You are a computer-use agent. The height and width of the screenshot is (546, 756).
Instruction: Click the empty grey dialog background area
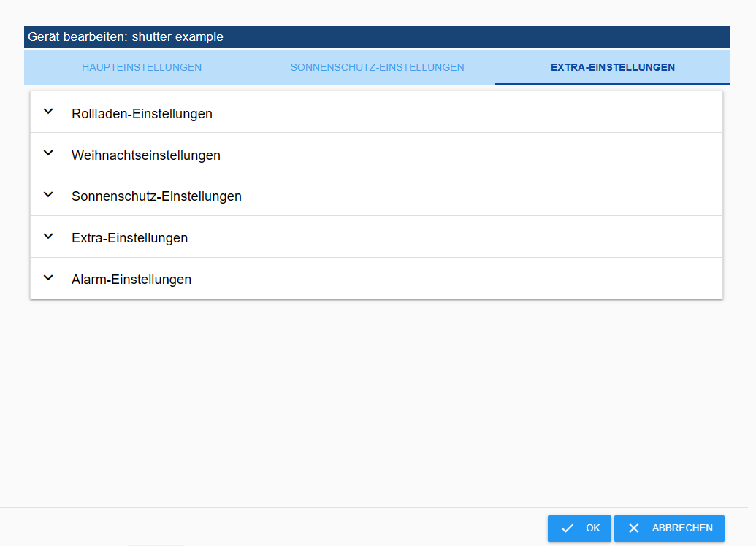pos(376,400)
